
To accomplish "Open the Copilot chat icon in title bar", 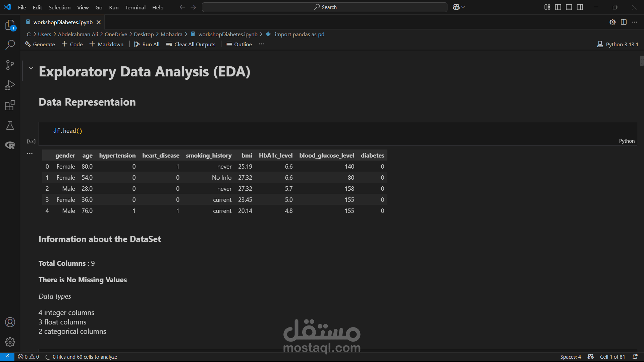I will [x=456, y=7].
